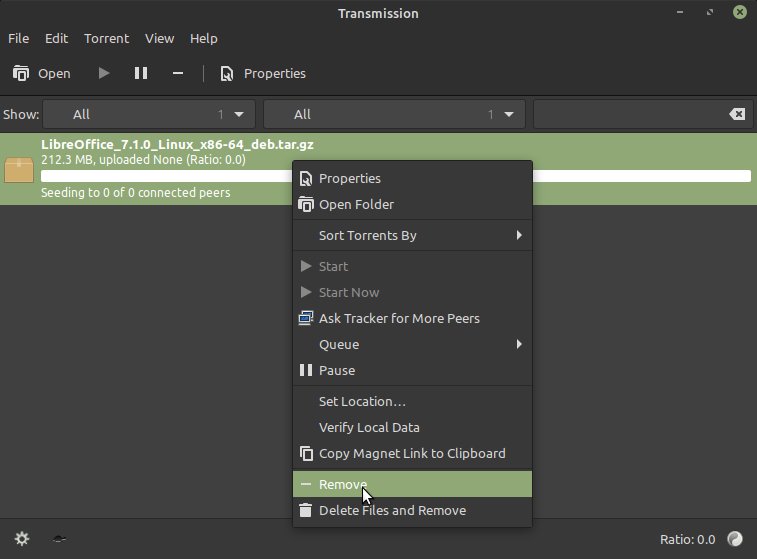This screenshot has height=559, width=757.
Task: Select Set Location… in the context menu
Action: coord(412,402)
